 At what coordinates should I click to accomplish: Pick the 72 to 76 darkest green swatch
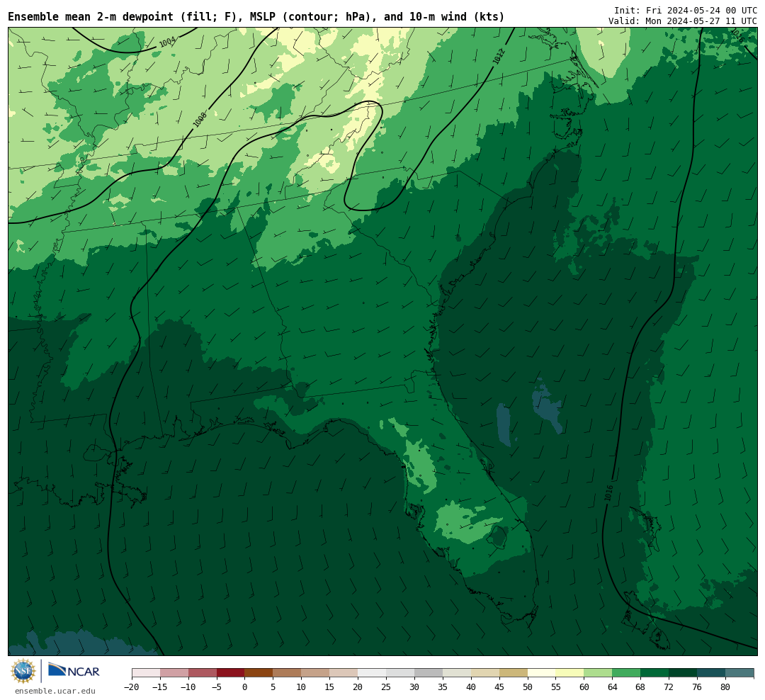683,673
